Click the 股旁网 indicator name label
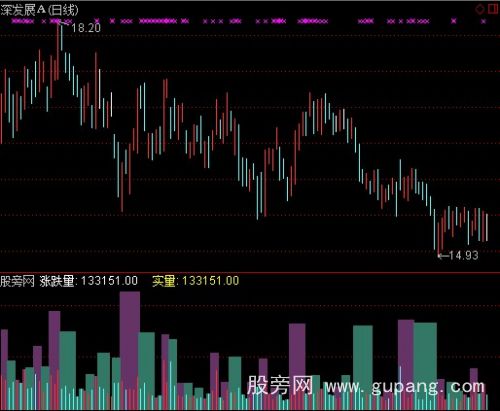This screenshot has width=500, height=411. pyautogui.click(x=17, y=281)
